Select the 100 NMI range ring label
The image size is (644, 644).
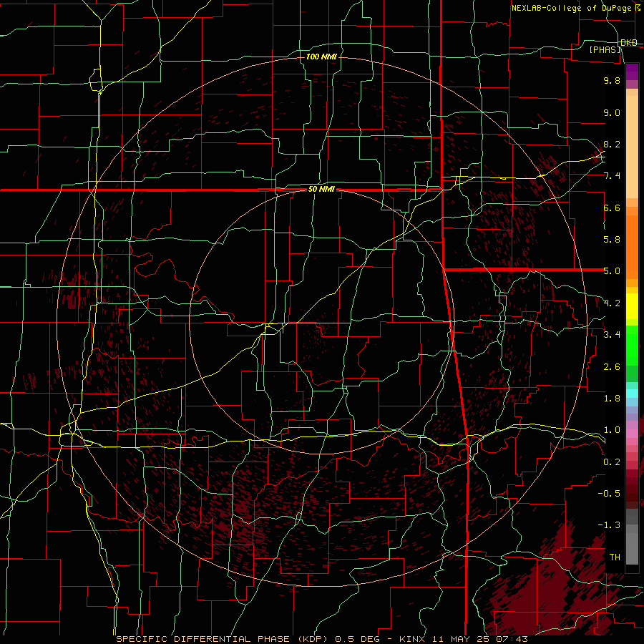pos(321,57)
